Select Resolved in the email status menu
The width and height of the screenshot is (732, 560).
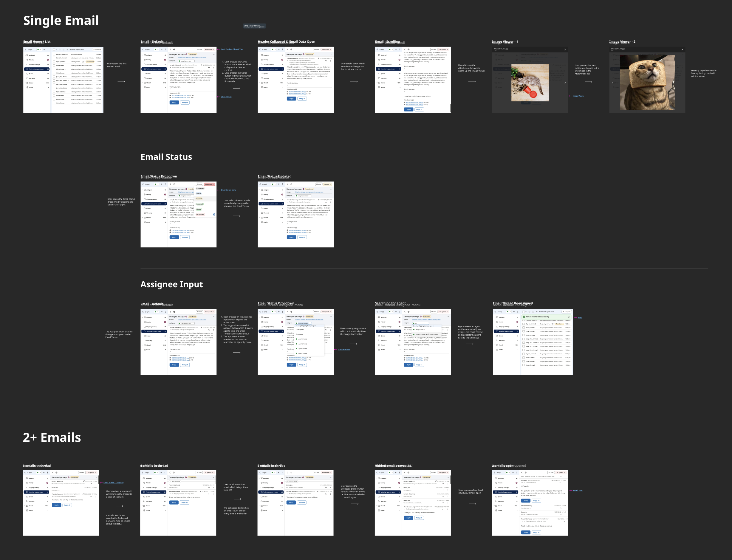(199, 204)
